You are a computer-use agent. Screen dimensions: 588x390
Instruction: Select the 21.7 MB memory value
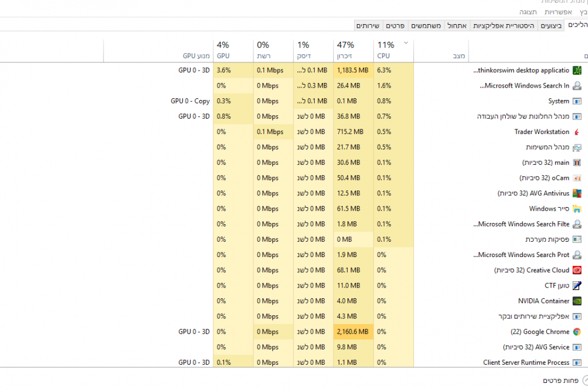353,147
